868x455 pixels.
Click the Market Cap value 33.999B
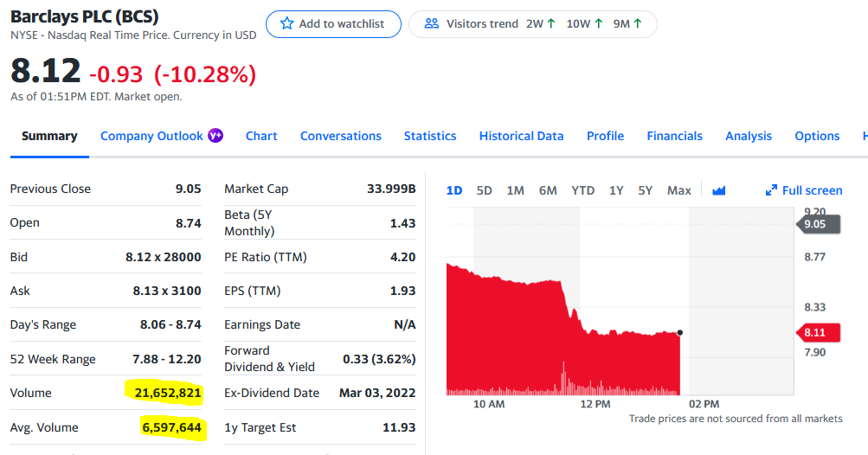pos(391,189)
